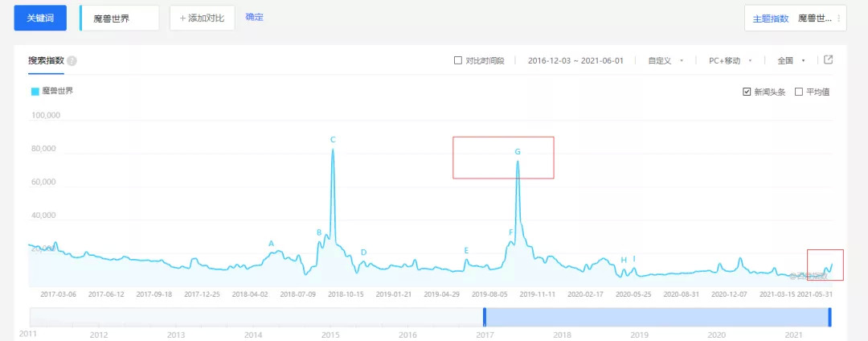Click the 2018-10-15 x-axis date label
The height and width of the screenshot is (341, 868).
345,294
